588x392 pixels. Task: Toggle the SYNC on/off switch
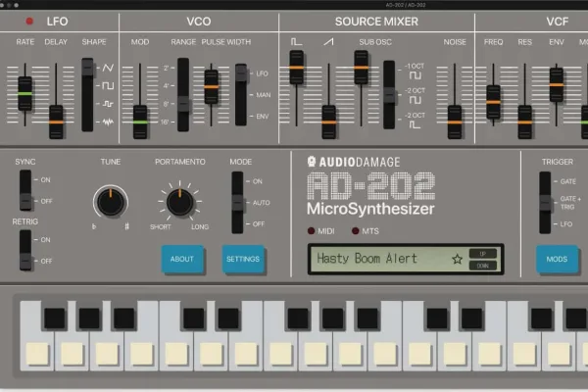tap(25, 190)
